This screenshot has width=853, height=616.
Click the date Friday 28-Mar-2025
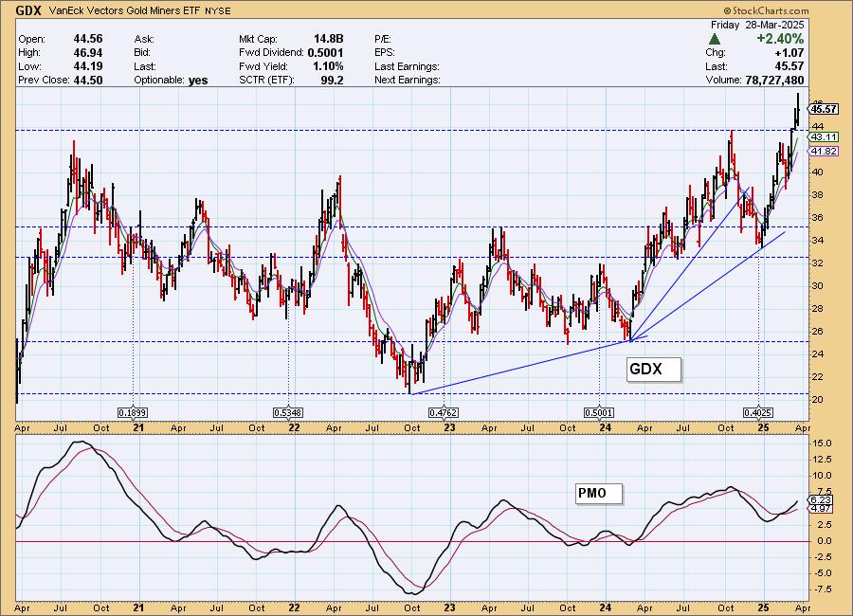757,25
